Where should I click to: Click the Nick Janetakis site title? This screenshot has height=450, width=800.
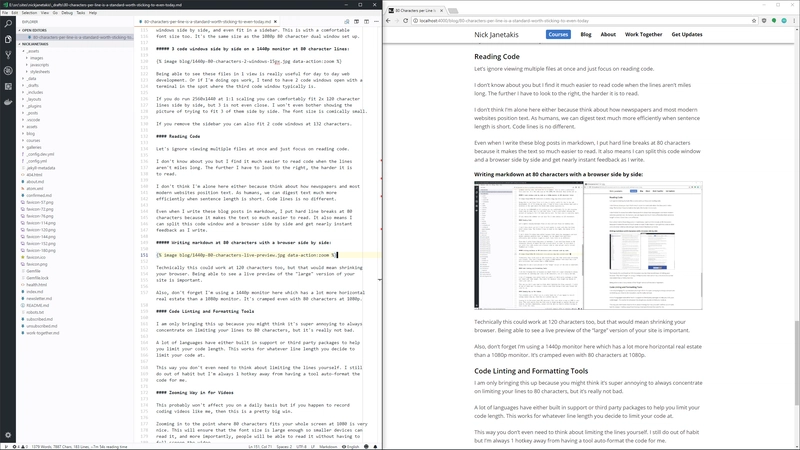(496, 35)
